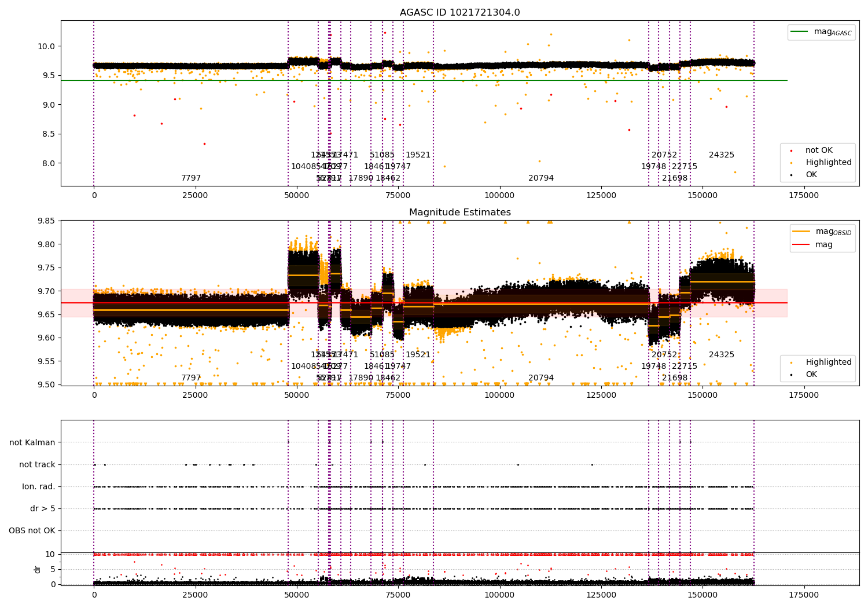Click the 'not track' axis label

[37, 464]
